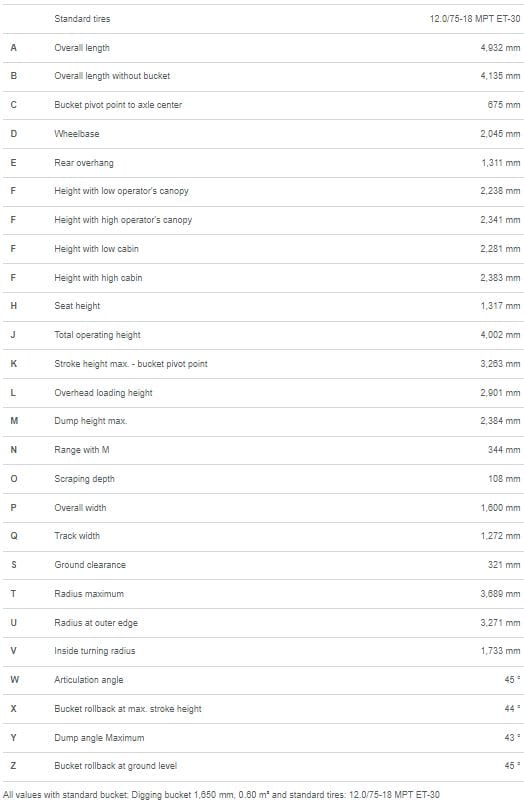Select the Track width value 1,272 mm

[500, 536]
